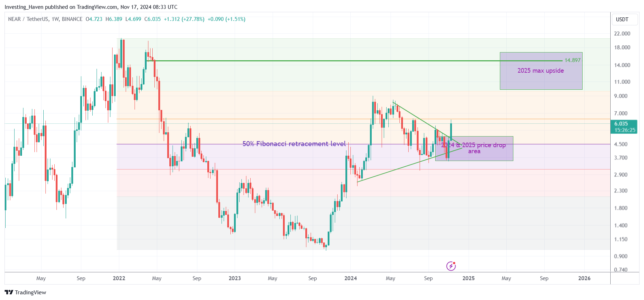This screenshot has width=644, height=300.
Task: Click the 0.900 price axis value
Action: 621,256
